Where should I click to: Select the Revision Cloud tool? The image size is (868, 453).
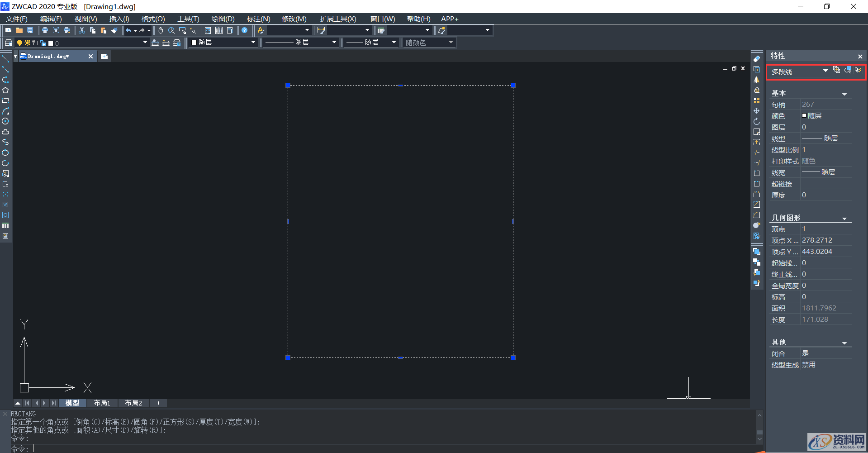(5, 132)
